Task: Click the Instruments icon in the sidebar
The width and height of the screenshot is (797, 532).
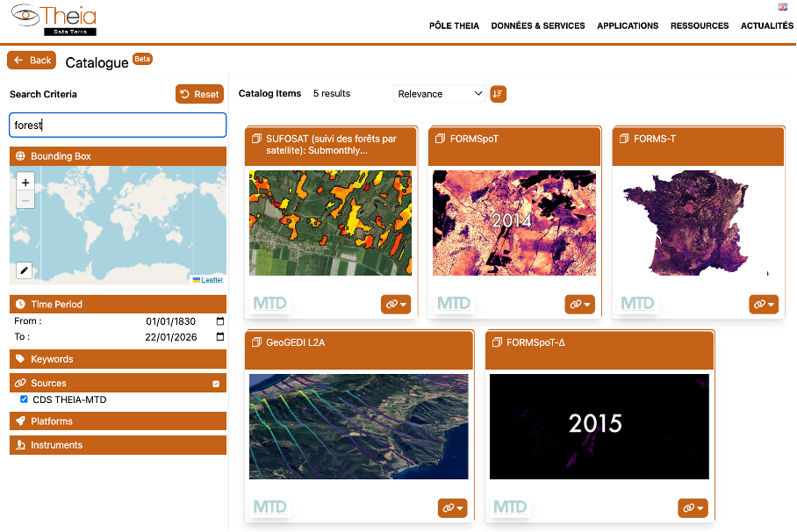Action: point(18,445)
